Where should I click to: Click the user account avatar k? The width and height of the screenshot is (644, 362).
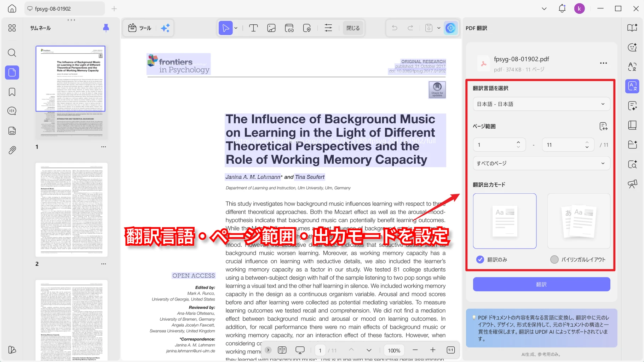click(579, 8)
